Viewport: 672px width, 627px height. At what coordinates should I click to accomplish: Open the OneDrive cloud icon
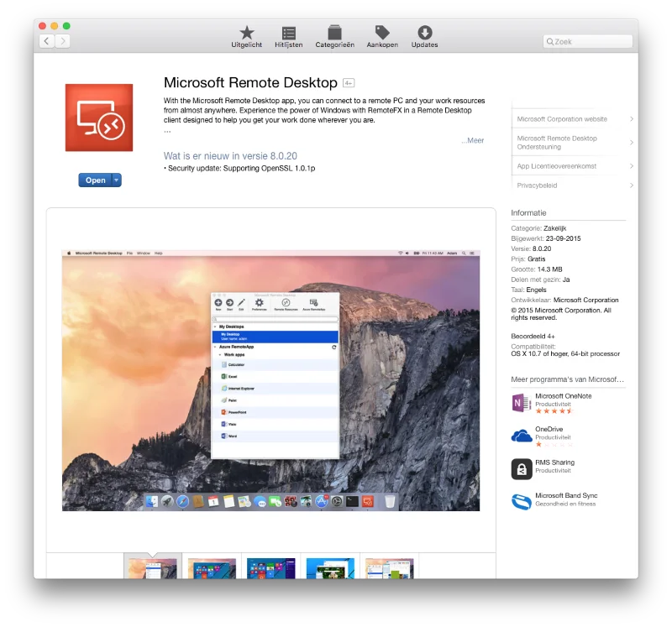pos(521,436)
